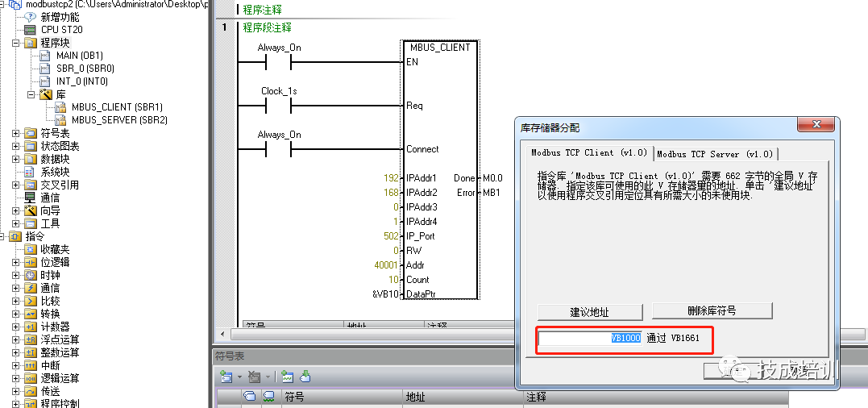Click create undefined symbols table icon
868x408 pixels.
287,377
